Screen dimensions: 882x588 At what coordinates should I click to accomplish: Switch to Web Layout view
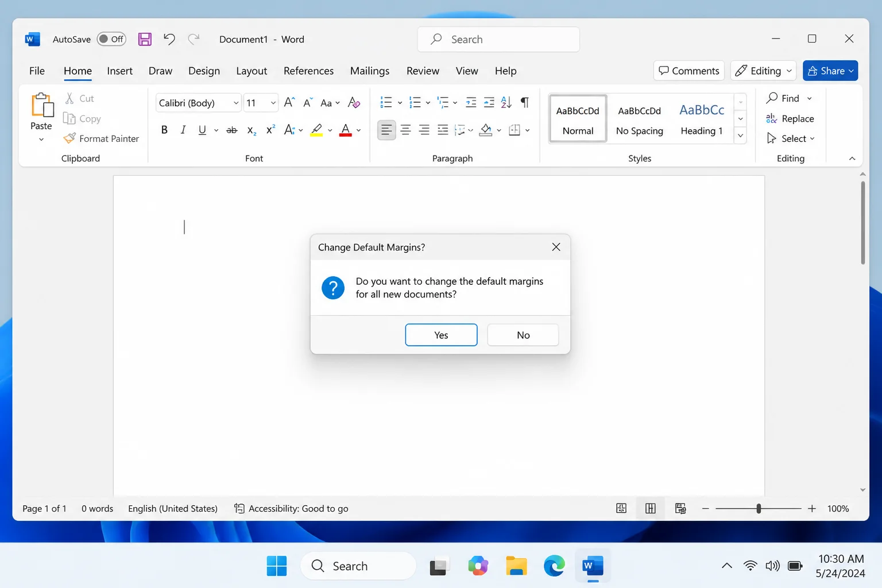pyautogui.click(x=680, y=508)
